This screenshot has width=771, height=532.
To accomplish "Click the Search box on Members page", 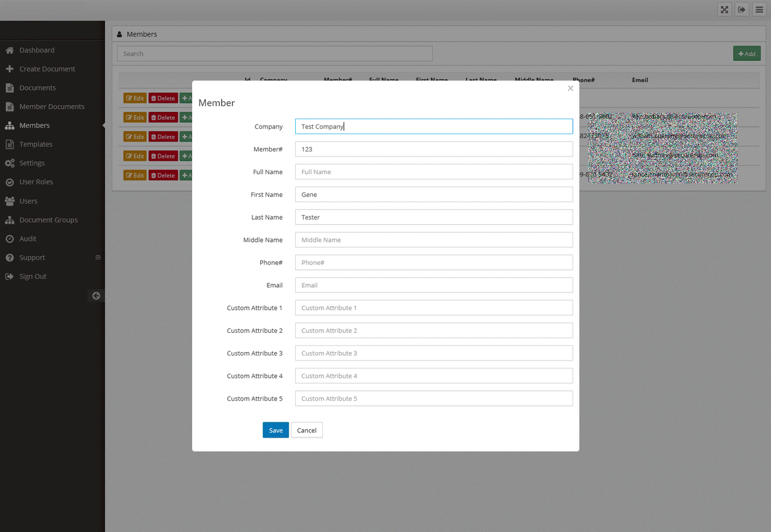I will [275, 54].
